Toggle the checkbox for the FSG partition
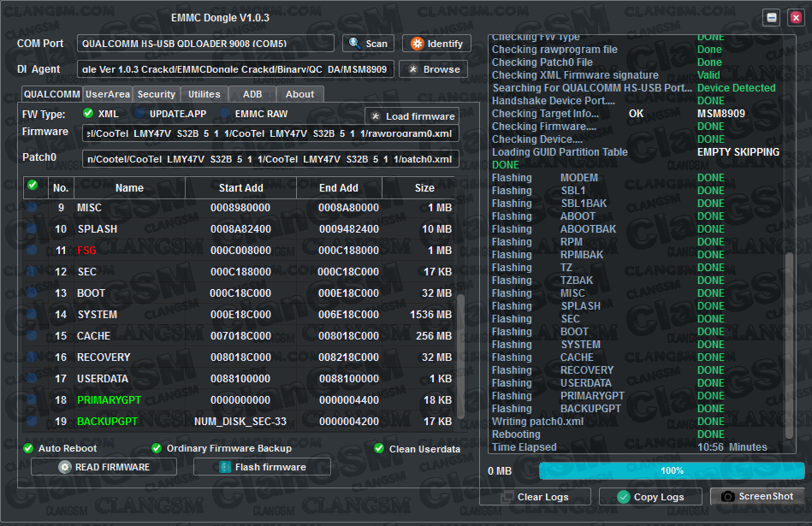The image size is (812, 526). coord(32,250)
